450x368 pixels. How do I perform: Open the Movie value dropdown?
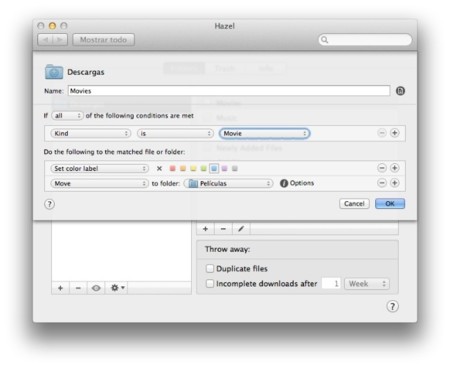pos(264,133)
